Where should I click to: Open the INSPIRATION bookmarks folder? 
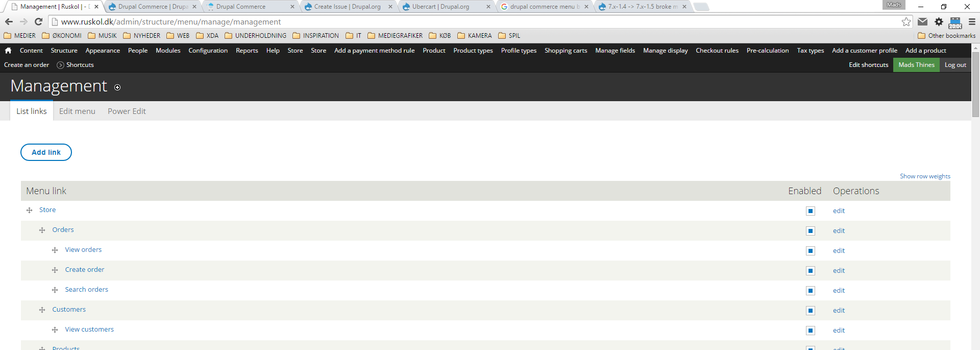[315, 36]
